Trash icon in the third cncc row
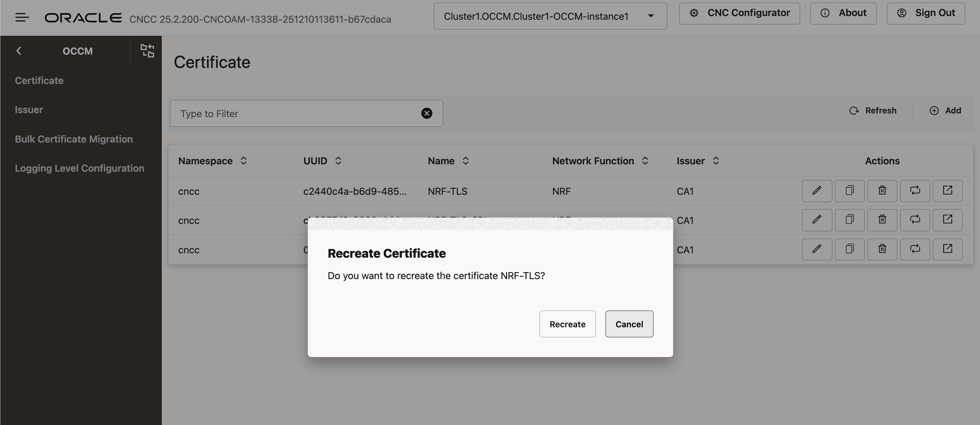This screenshot has width=980, height=425. pyautogui.click(x=882, y=249)
